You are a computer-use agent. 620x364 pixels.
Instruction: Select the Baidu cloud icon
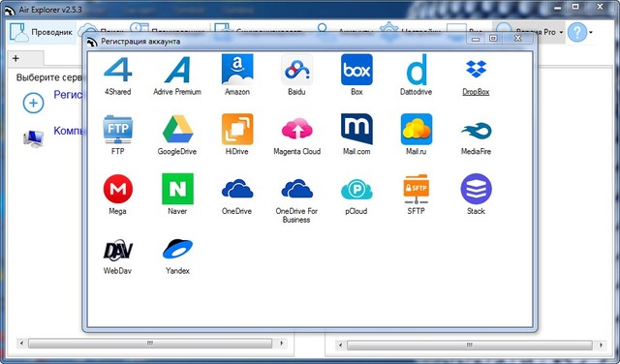pyautogui.click(x=296, y=70)
